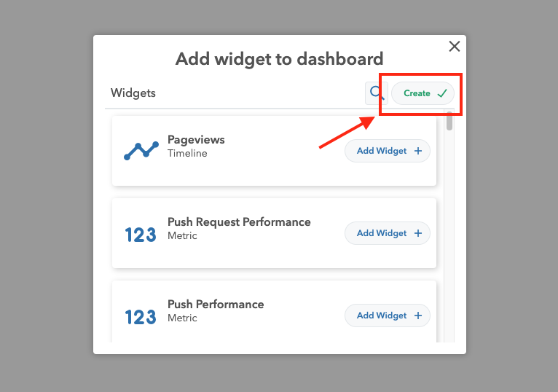Click the Timeline subtitle under Pageviews
The height and width of the screenshot is (392, 558).
[x=187, y=154]
